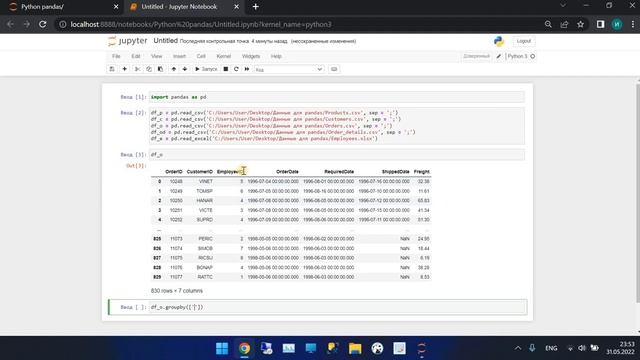Image resolution: width=640 pixels, height=360 pixels.
Task: Click the Freight column header
Action: click(x=422, y=172)
